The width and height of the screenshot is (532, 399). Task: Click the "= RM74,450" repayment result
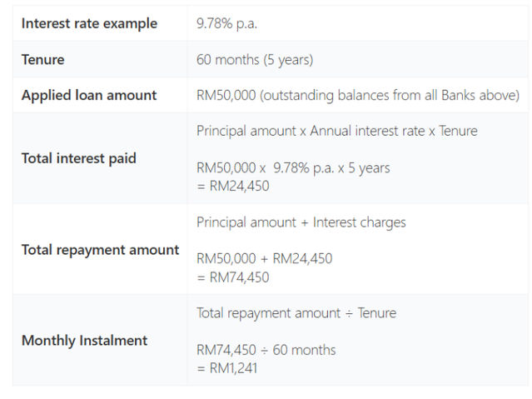232,277
